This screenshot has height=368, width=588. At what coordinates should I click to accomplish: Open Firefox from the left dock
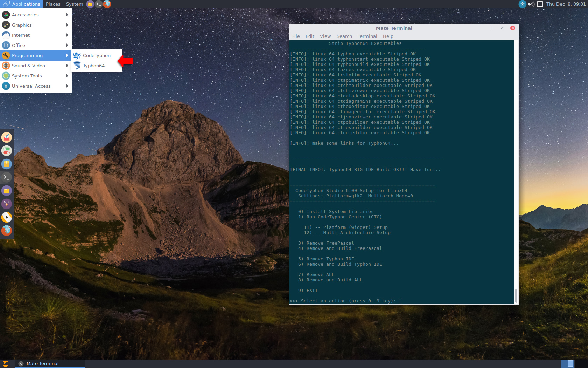(7, 231)
